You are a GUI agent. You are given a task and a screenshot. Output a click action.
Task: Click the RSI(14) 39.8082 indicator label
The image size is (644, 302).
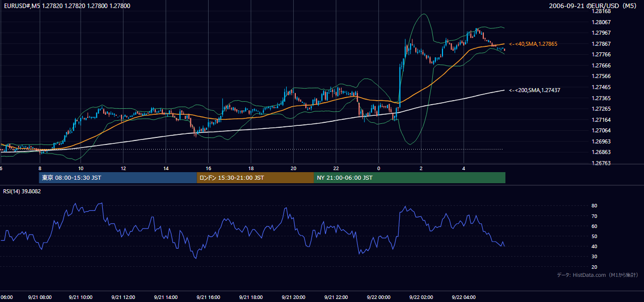coord(22,191)
